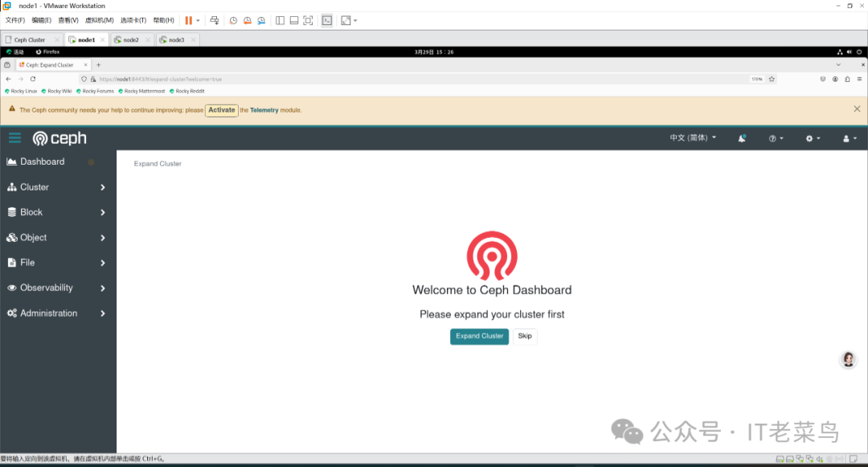
Task: Open the VMware 虚拟机(M) menu
Action: coord(100,20)
